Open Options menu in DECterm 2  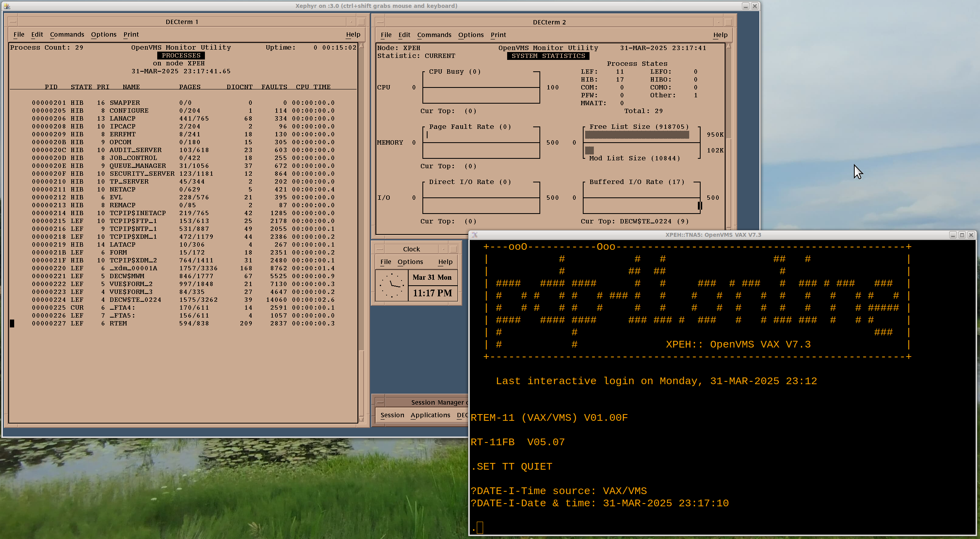pos(470,35)
